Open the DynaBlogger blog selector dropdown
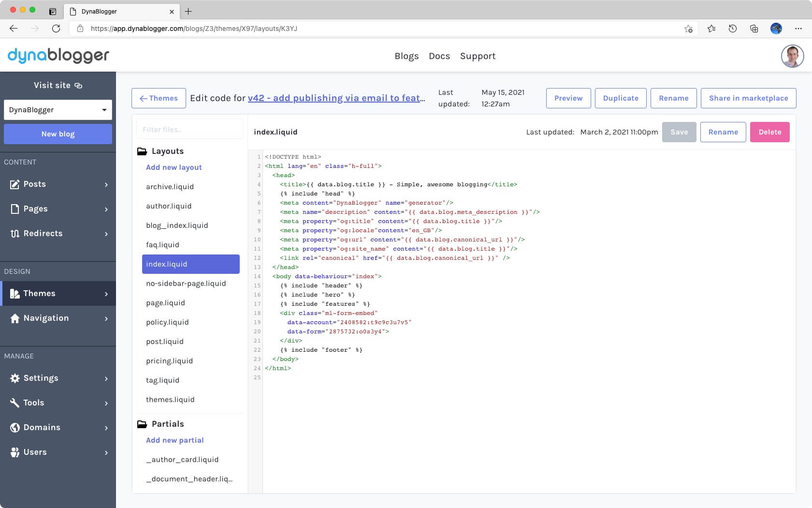Image resolution: width=812 pixels, height=508 pixels. pos(58,110)
